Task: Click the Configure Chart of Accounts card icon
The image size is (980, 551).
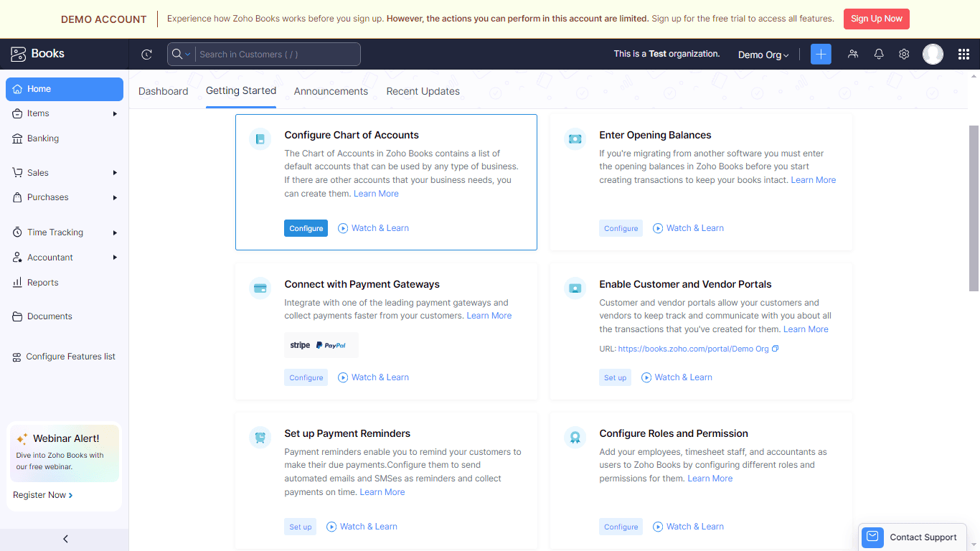Action: click(x=260, y=139)
